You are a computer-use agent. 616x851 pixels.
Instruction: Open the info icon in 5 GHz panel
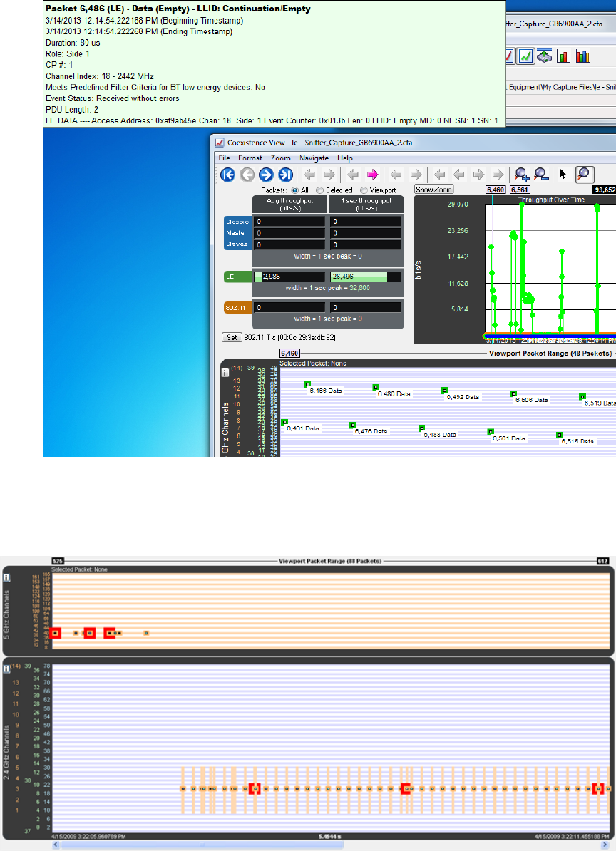coord(6,578)
